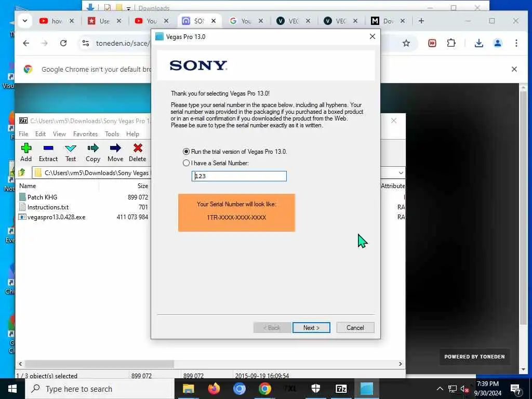Click the red extension icon in Chrome
Screen dimensions: 532x399
pyautogui.click(x=432, y=43)
